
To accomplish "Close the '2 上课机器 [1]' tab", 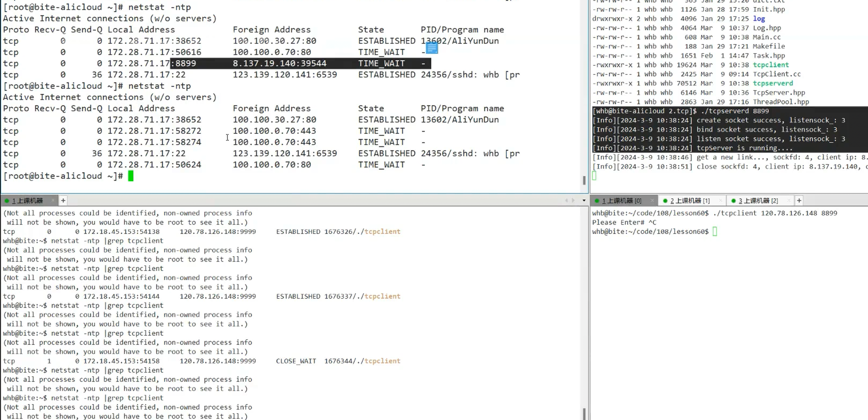I will 720,201.
